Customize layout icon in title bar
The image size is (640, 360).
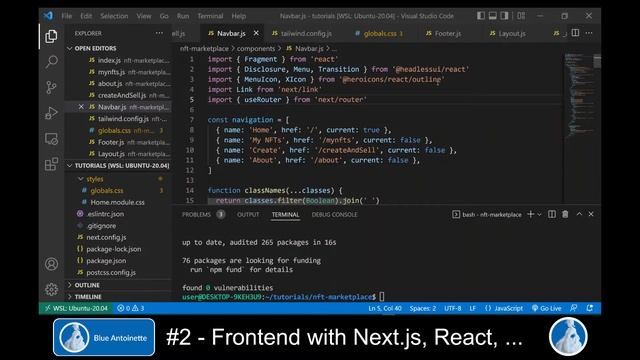click(521, 16)
